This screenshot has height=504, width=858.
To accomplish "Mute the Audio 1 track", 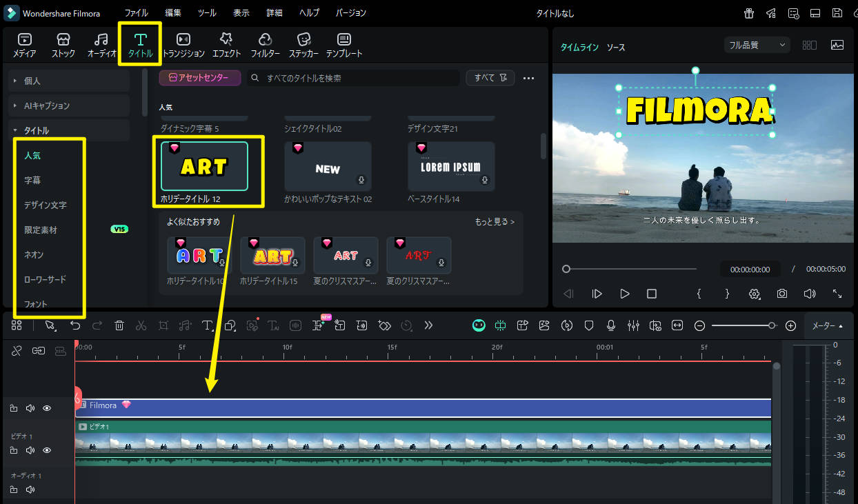I will pyautogui.click(x=30, y=490).
